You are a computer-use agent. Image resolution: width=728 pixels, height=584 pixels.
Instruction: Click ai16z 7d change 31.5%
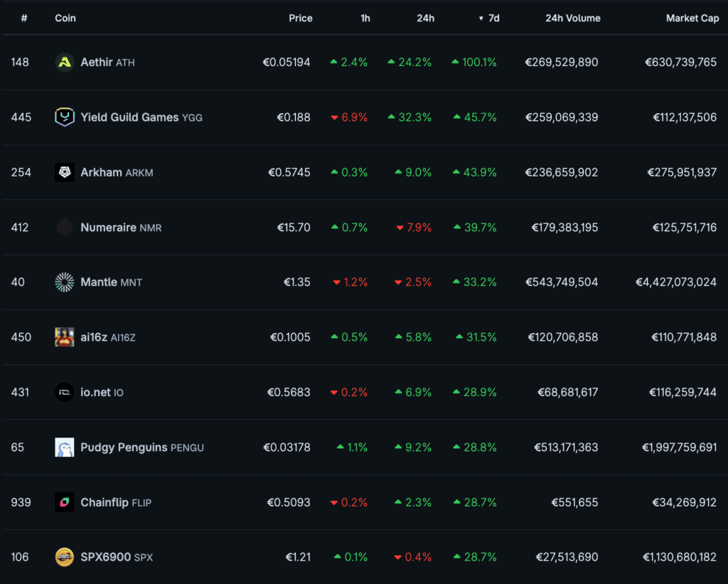point(476,337)
